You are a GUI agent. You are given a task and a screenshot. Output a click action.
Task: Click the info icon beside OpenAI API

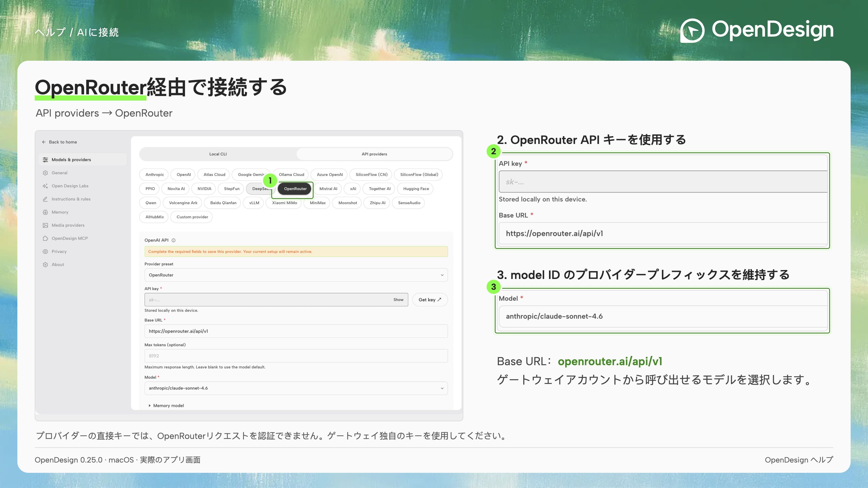[174, 240]
